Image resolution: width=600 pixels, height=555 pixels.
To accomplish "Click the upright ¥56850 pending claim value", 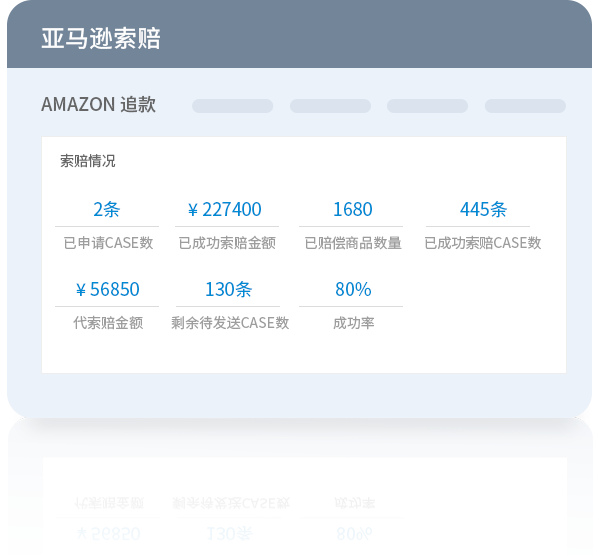I will (x=107, y=290).
